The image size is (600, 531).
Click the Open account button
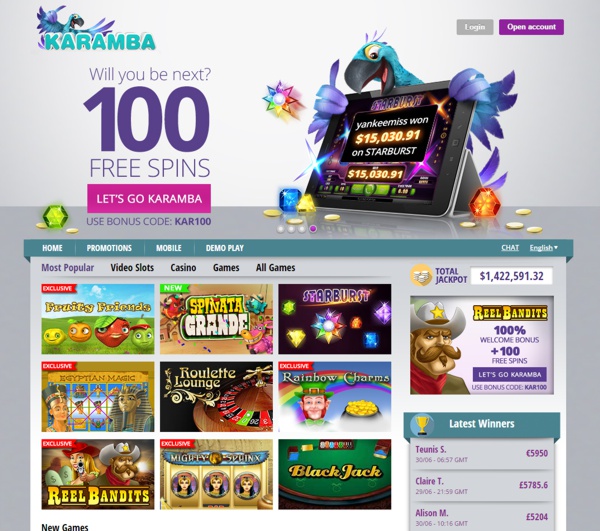531,27
